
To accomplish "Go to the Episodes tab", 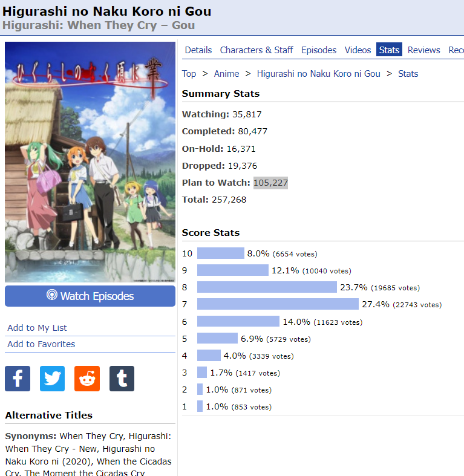I will click(x=319, y=50).
